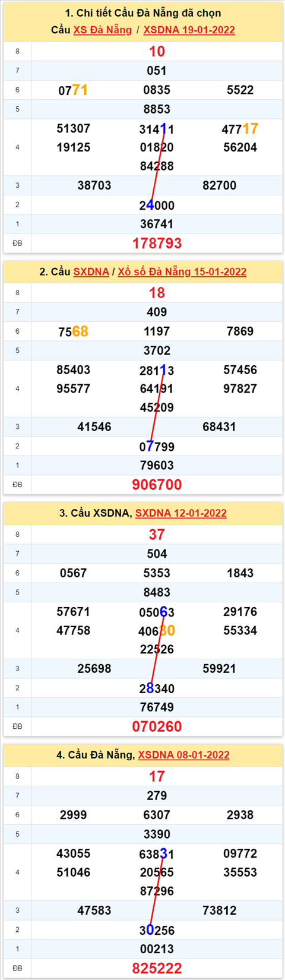The width and height of the screenshot is (285, 980).
Task: Open the XS Đà Nẵng link
Action: click(103, 30)
